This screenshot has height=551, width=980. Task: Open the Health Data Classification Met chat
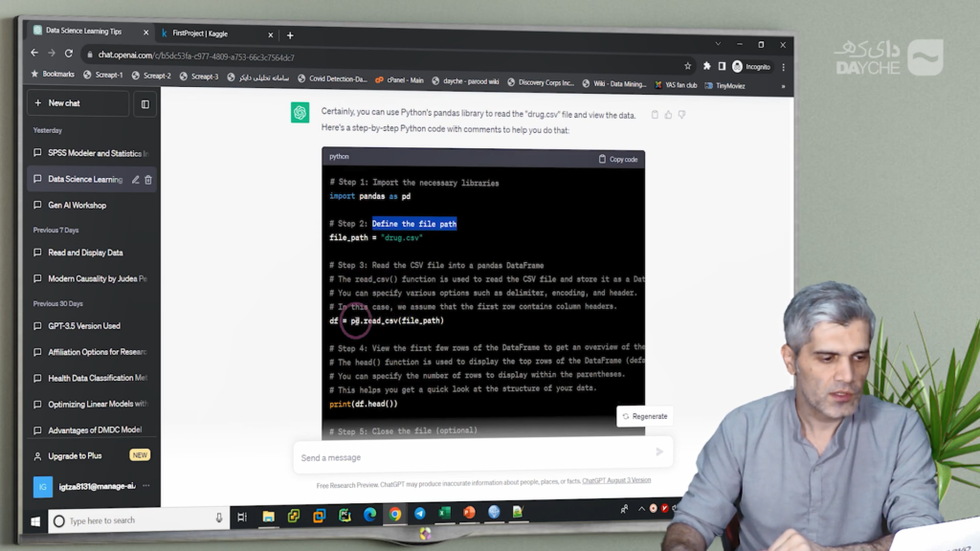tap(92, 378)
